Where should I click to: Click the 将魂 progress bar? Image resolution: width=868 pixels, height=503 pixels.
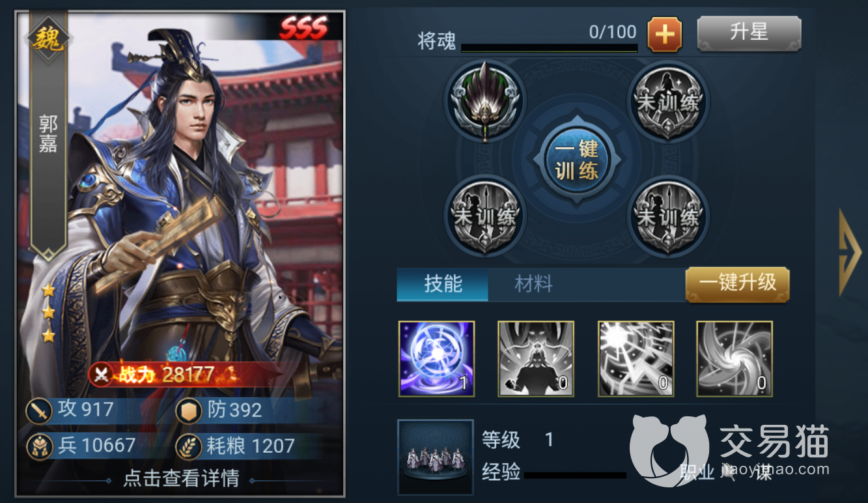click(549, 48)
